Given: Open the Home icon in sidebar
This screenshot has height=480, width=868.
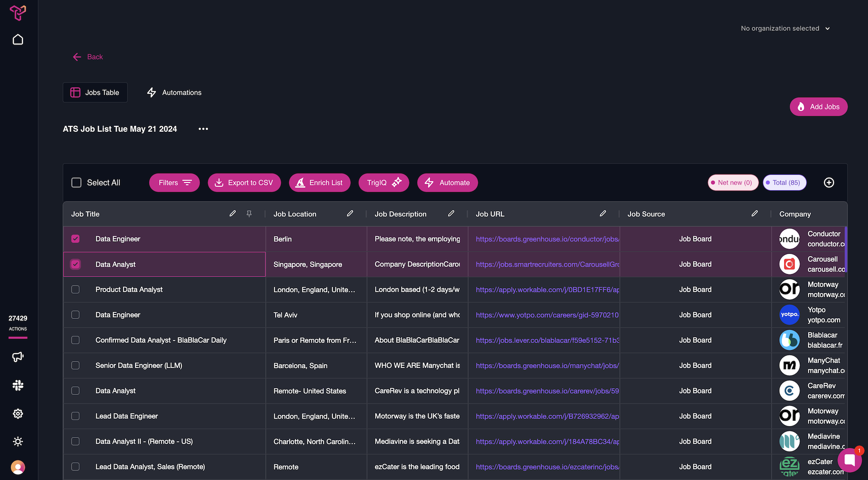Looking at the screenshot, I should tap(18, 40).
